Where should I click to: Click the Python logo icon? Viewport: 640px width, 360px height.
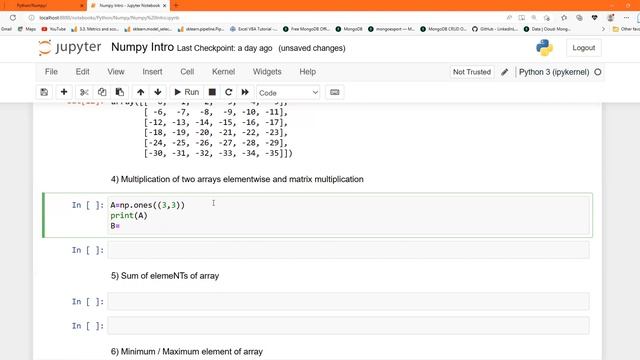[544, 48]
